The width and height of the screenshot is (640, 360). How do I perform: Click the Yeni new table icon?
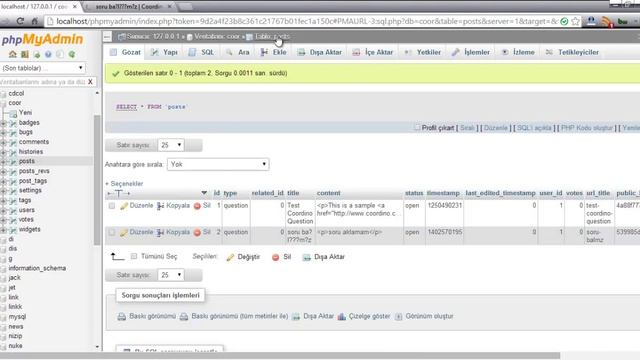(x=13, y=113)
